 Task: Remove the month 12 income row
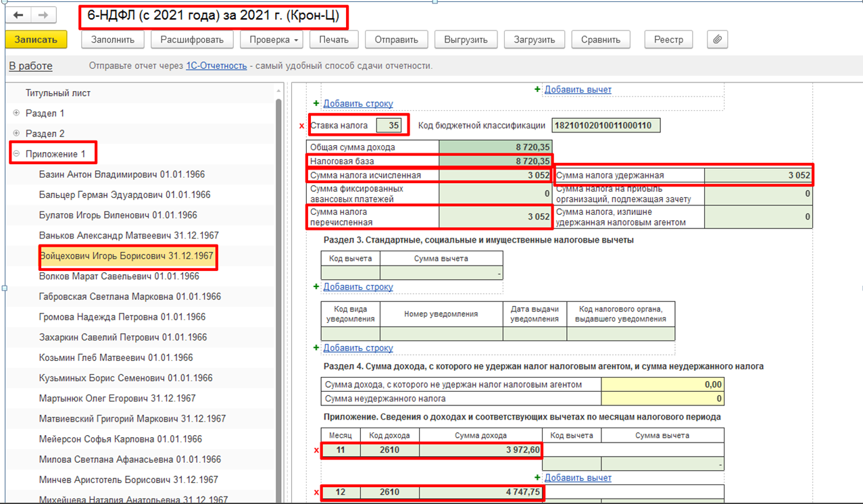coord(316,493)
